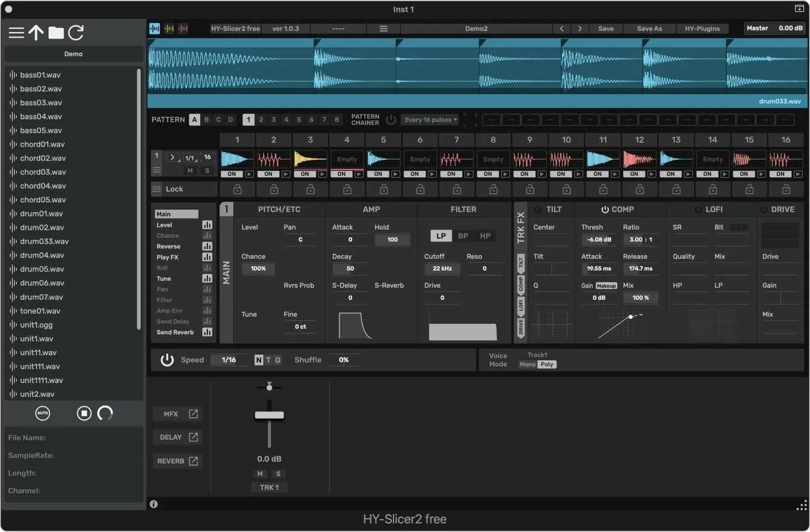
Task: Open the step count 16 dropdown
Action: (207, 157)
